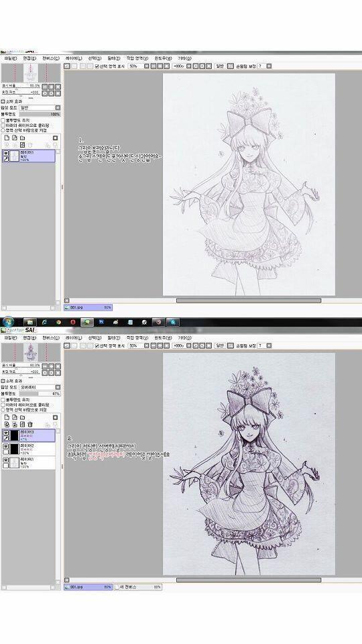Click fill layer icon in three-layer SAI window
This screenshot has width=362, height=644.
[x=22, y=424]
